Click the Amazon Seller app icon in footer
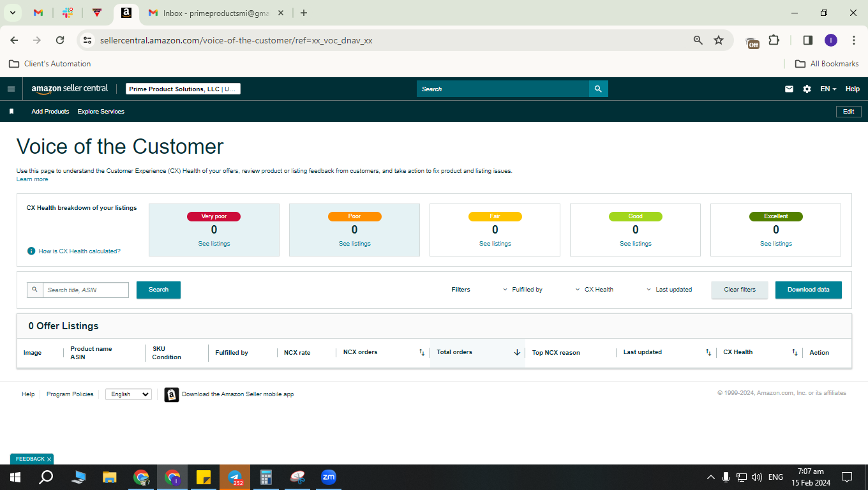This screenshot has width=868, height=490. point(172,394)
